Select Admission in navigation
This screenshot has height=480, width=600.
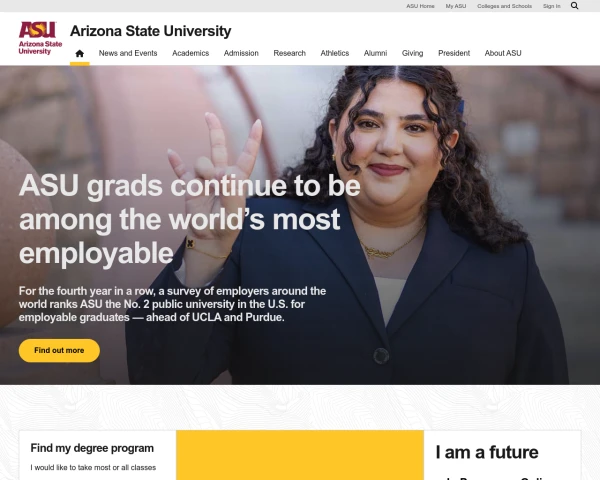coord(241,53)
